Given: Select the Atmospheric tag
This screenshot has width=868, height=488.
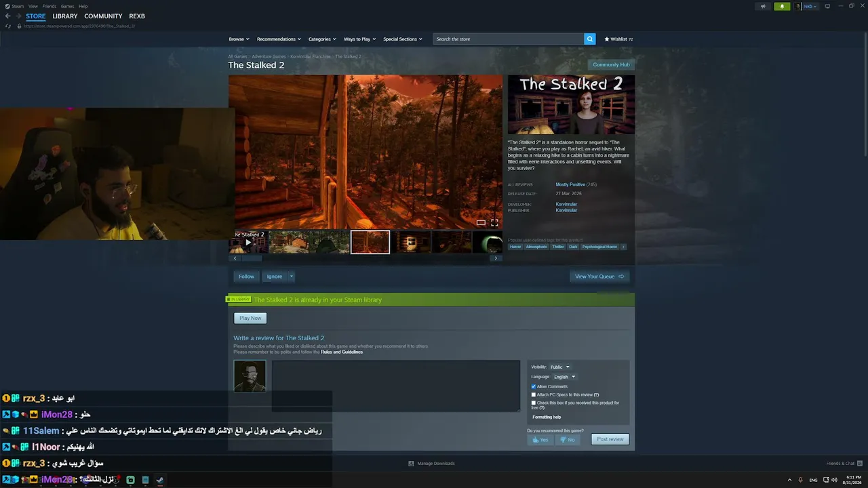Looking at the screenshot, I should tap(536, 247).
